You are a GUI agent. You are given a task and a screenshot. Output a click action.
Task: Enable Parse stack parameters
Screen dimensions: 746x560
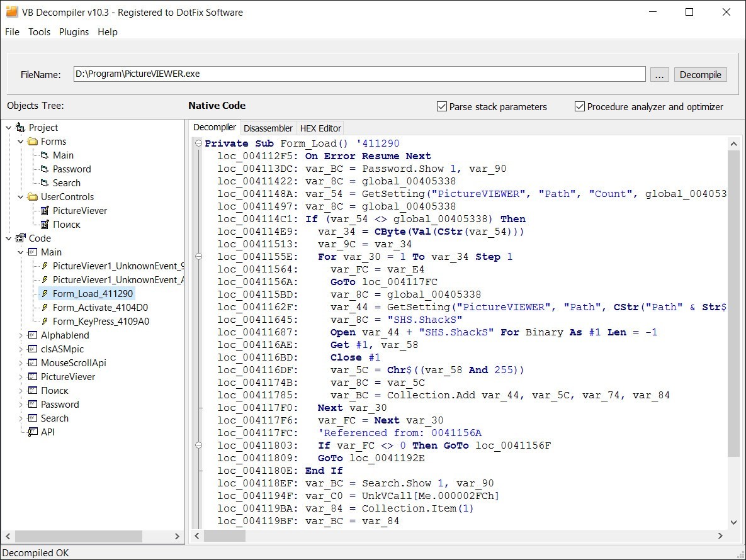[x=441, y=106]
